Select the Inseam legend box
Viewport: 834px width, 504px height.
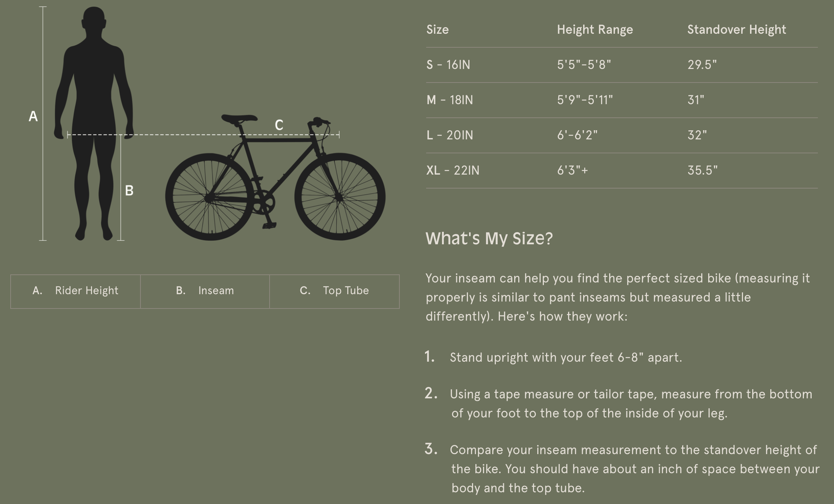tap(205, 291)
